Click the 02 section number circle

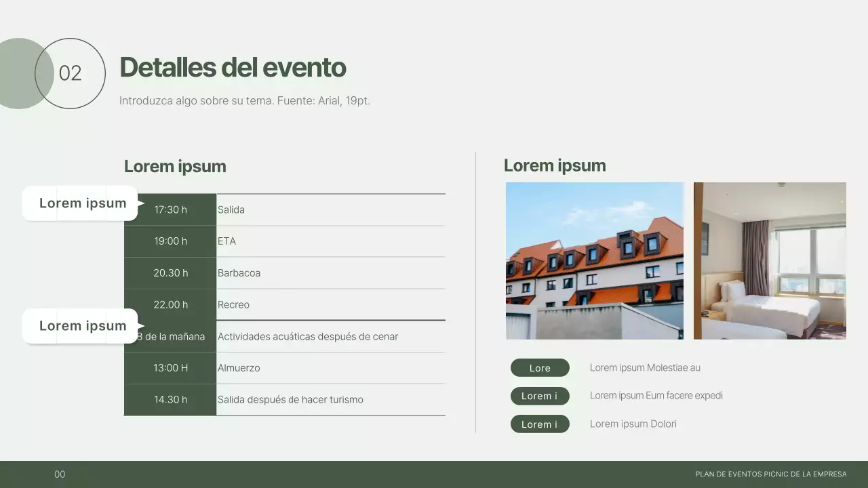click(x=71, y=73)
